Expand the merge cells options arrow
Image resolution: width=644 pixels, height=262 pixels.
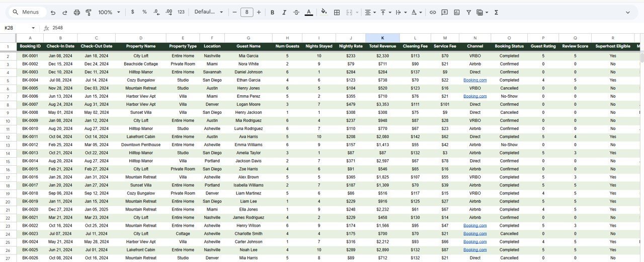click(x=357, y=12)
